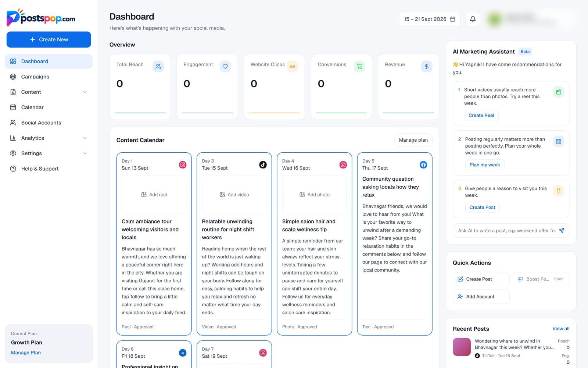The width and height of the screenshot is (588, 368).
Task: Open the recent post pink thumbnail
Action: 462,347
